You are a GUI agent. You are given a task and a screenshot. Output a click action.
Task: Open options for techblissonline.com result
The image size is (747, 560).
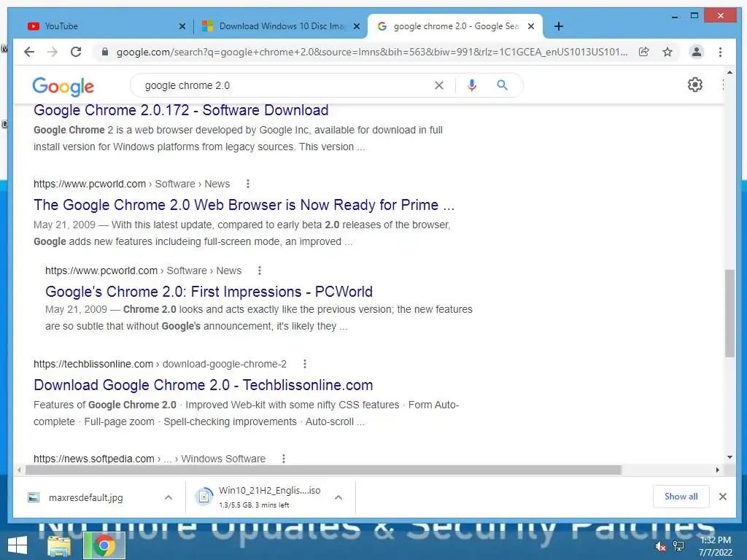point(305,364)
